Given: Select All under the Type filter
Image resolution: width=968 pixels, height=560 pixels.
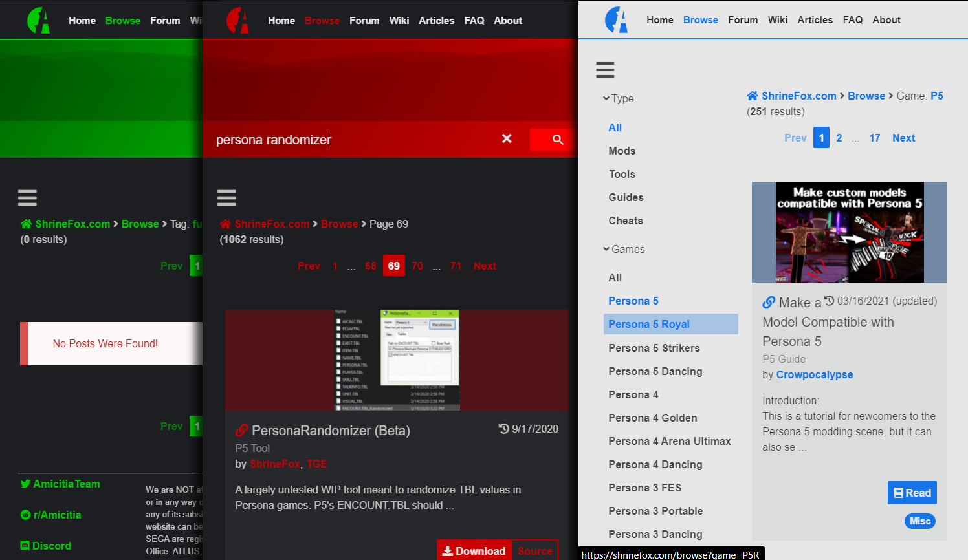Looking at the screenshot, I should coord(615,127).
